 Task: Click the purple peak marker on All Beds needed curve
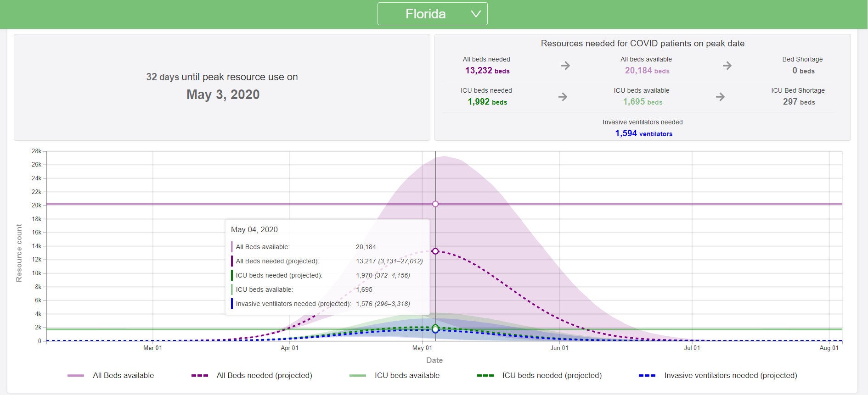click(x=435, y=251)
